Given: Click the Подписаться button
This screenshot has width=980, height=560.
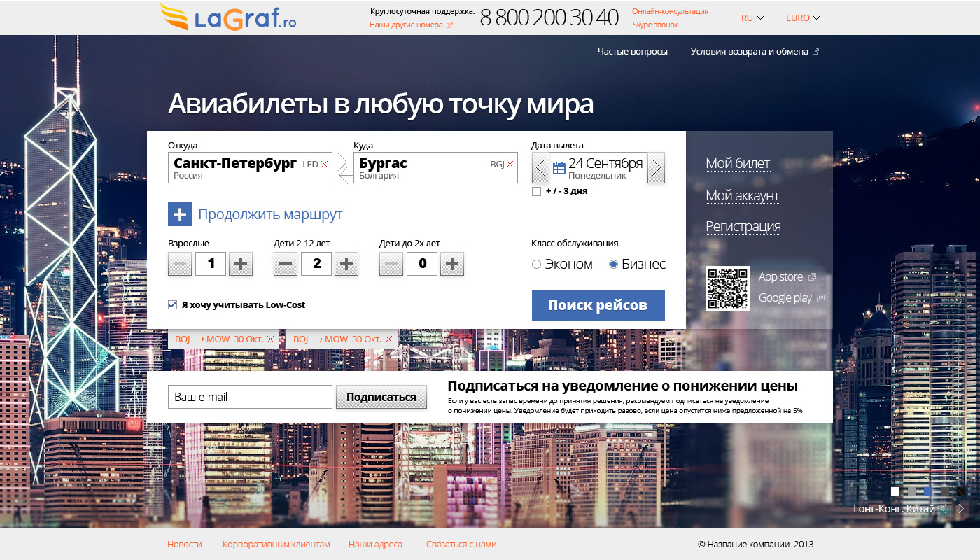Looking at the screenshot, I should coord(381,397).
